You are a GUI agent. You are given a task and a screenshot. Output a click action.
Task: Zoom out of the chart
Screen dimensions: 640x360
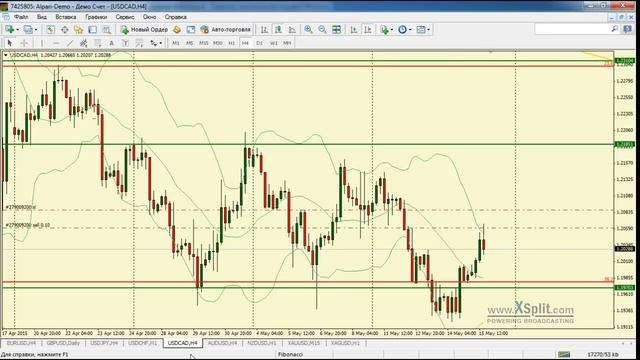(322, 29)
